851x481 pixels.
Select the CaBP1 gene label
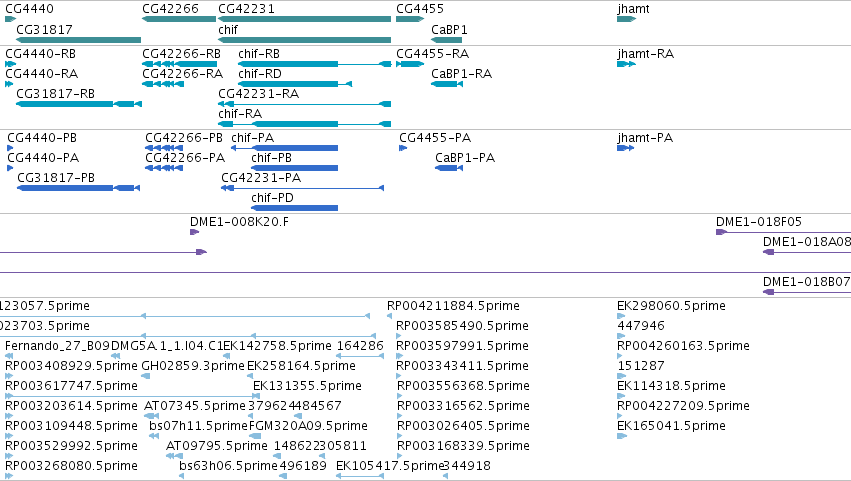(449, 29)
